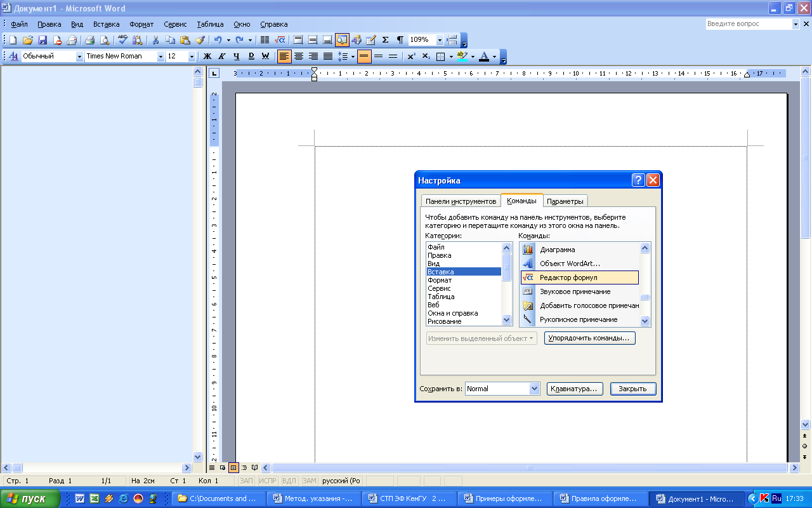The height and width of the screenshot is (508, 812).
Task: Open the style dropdown showing Обычный
Action: coord(79,57)
